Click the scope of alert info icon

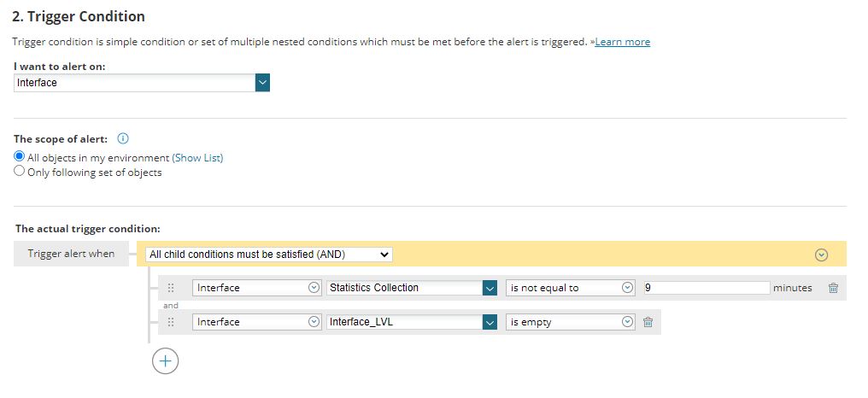(122, 138)
